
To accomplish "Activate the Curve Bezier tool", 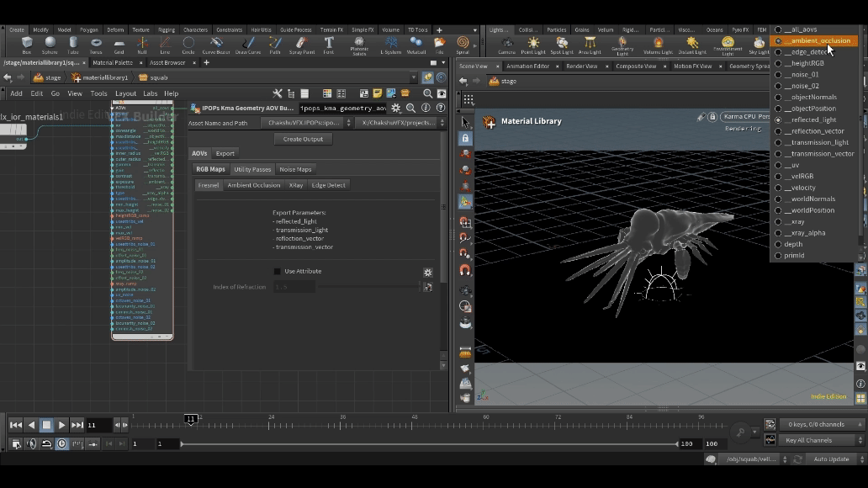I will click(x=216, y=45).
